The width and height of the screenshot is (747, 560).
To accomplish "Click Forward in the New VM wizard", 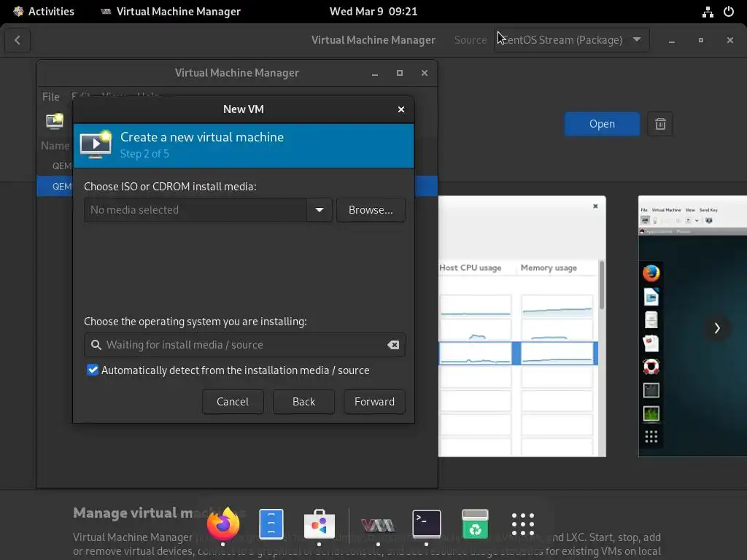I will (x=374, y=402).
